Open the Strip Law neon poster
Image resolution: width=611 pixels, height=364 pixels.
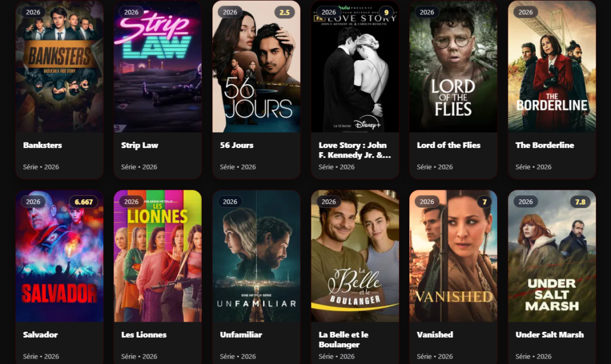[x=158, y=66]
